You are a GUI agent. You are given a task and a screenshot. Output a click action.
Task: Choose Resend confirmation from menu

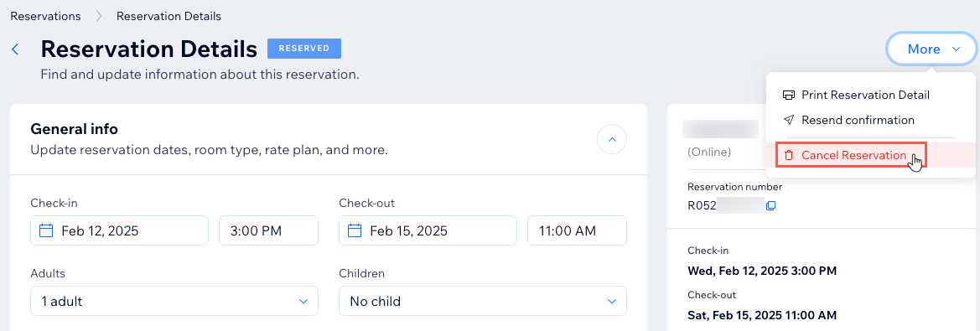858,120
